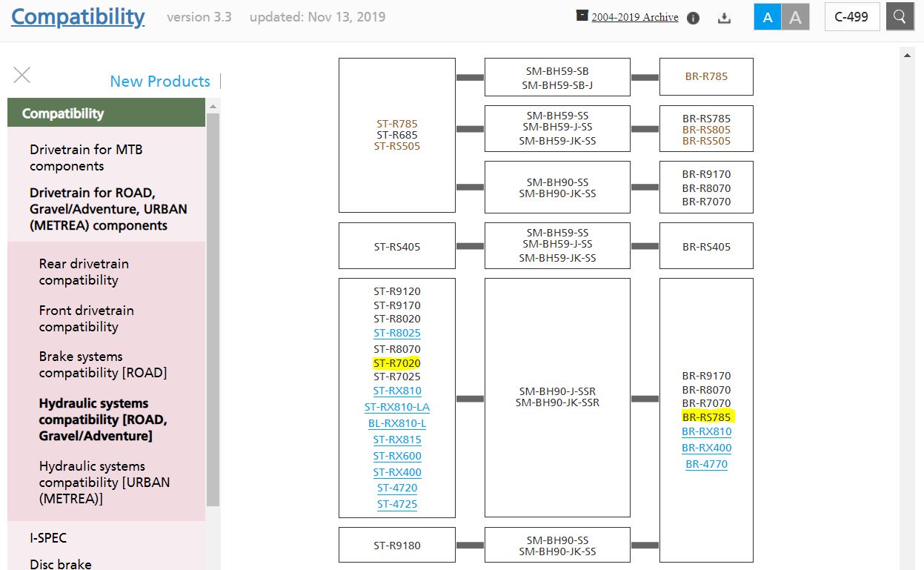Click the download icon in the header
The height and width of the screenshot is (570, 924).
[725, 19]
